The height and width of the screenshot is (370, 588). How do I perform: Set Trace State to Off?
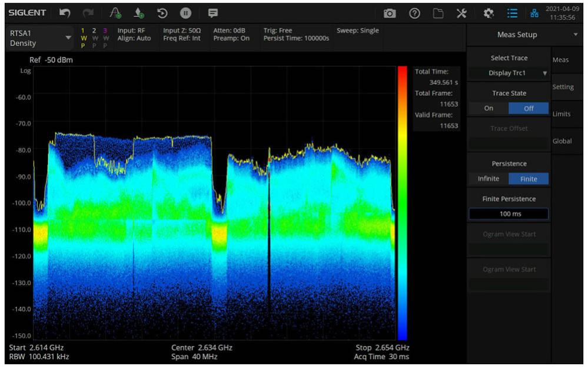528,108
